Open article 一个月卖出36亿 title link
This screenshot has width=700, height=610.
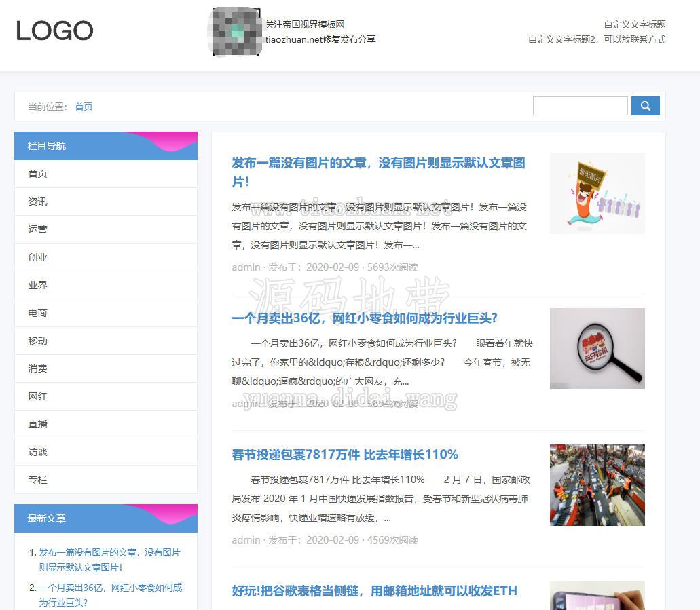coord(365,318)
